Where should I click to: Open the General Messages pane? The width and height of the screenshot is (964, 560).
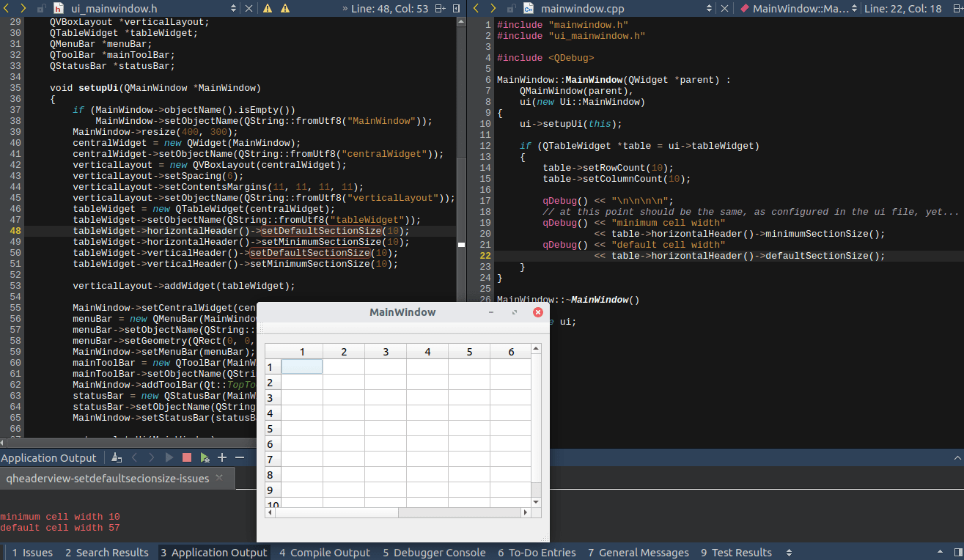tap(638, 553)
